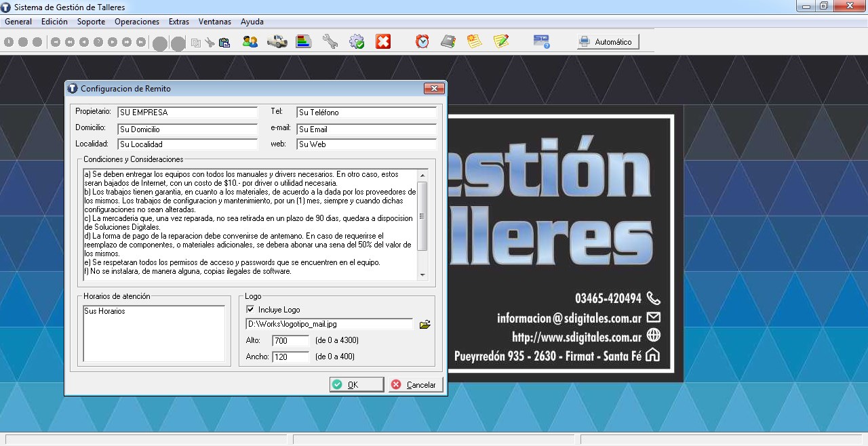Click the gear with green check icon

pyautogui.click(x=357, y=42)
